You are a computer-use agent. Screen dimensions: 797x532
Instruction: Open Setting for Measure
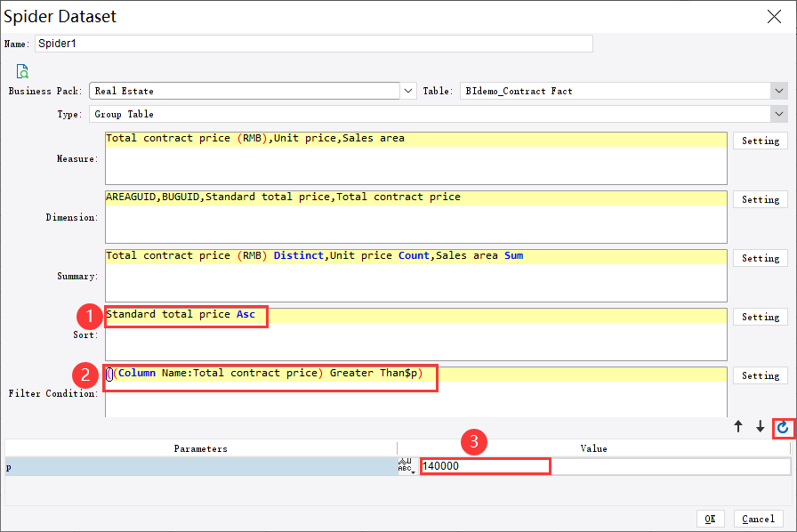(x=761, y=141)
